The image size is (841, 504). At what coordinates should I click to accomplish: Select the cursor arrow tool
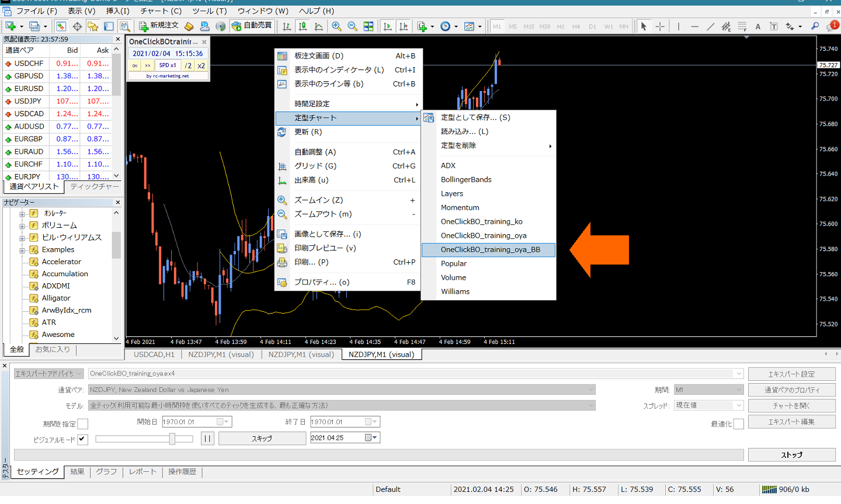pyautogui.click(x=644, y=26)
